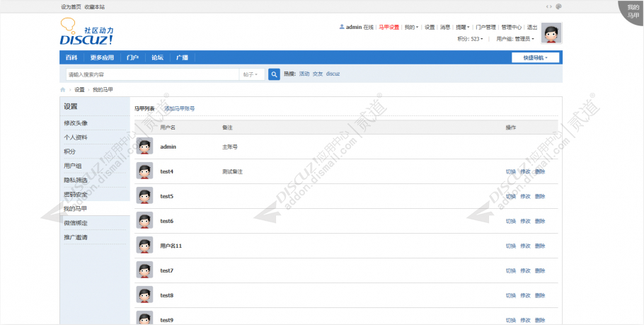Click hot search term discuz
The image size is (644, 325).
pos(333,74)
